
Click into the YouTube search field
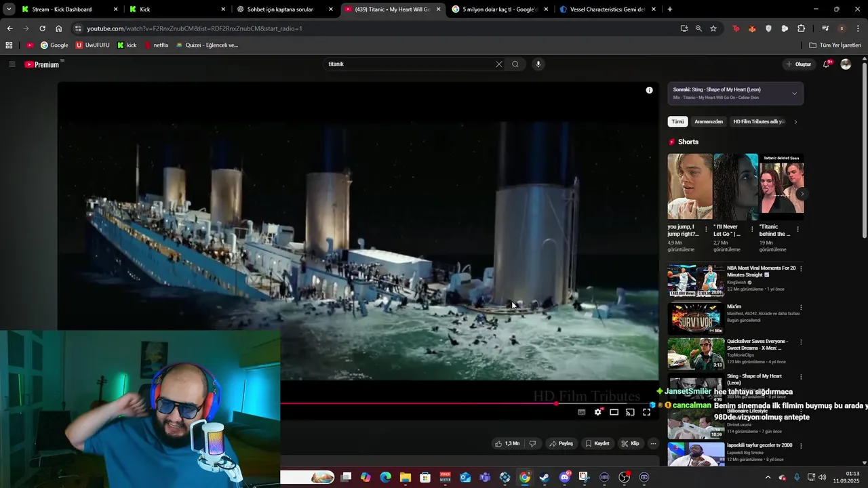click(x=410, y=64)
